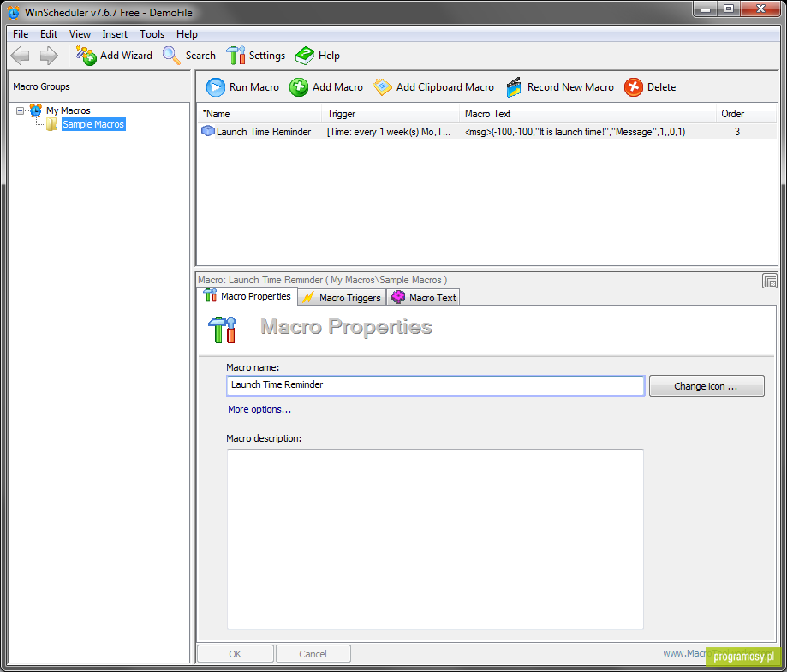Open the Tools menu
Image resolution: width=787 pixels, height=672 pixels.
point(152,34)
